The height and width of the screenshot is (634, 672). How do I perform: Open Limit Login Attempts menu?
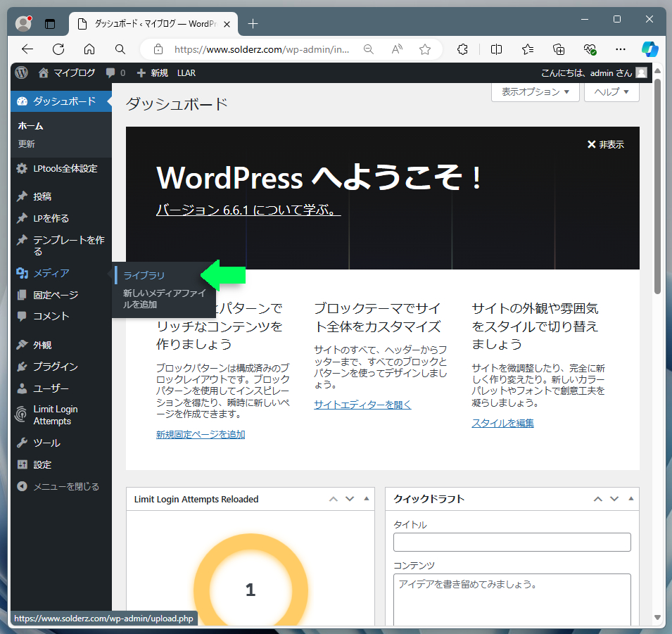[61, 415]
